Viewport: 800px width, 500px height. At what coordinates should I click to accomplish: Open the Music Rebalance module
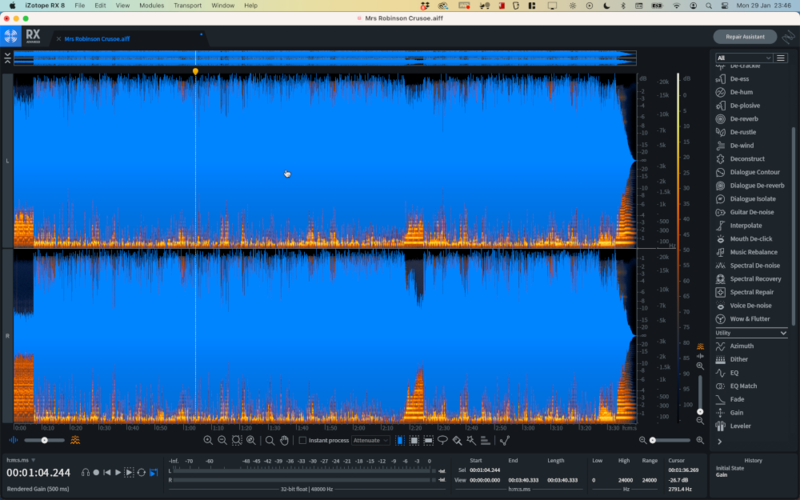(x=753, y=252)
